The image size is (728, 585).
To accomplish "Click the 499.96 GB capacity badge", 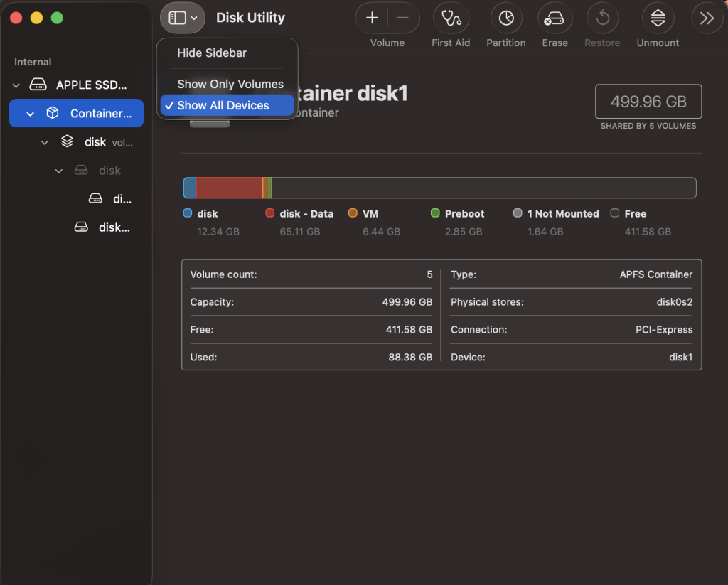I will [648, 101].
